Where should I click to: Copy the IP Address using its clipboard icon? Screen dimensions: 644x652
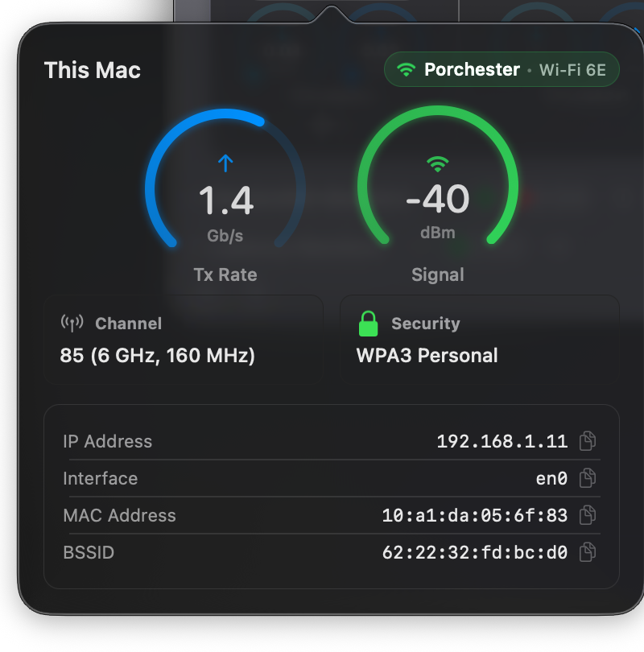(587, 441)
